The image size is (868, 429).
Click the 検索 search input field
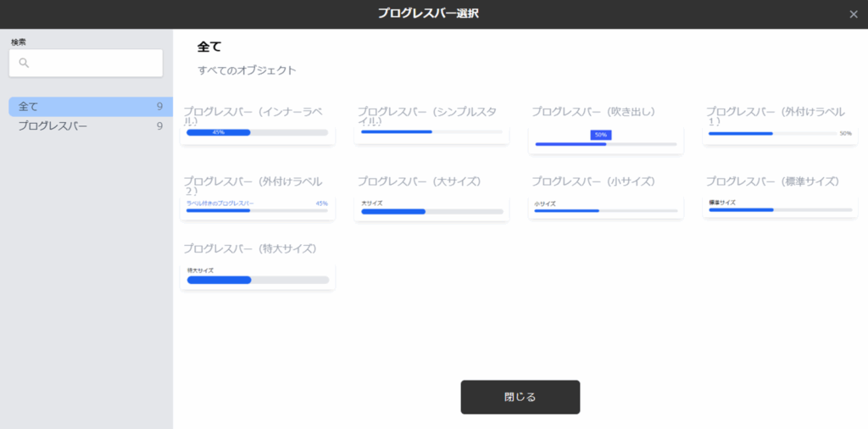(93, 63)
